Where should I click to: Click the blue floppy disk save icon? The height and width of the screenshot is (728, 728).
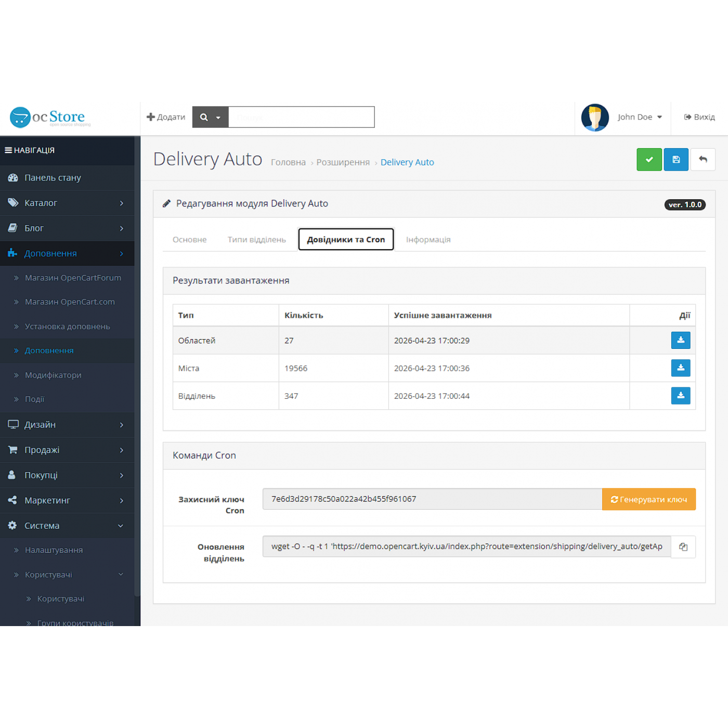pyautogui.click(x=676, y=160)
